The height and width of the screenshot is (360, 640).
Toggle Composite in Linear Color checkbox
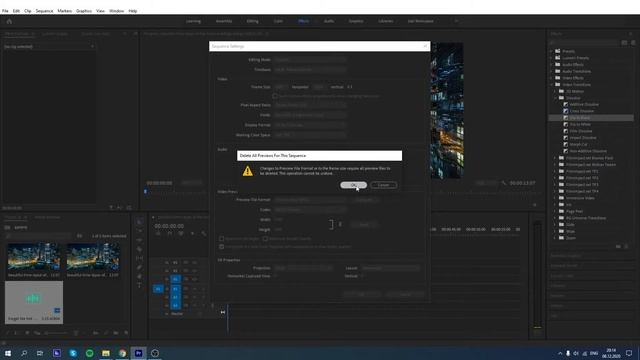coord(222,247)
